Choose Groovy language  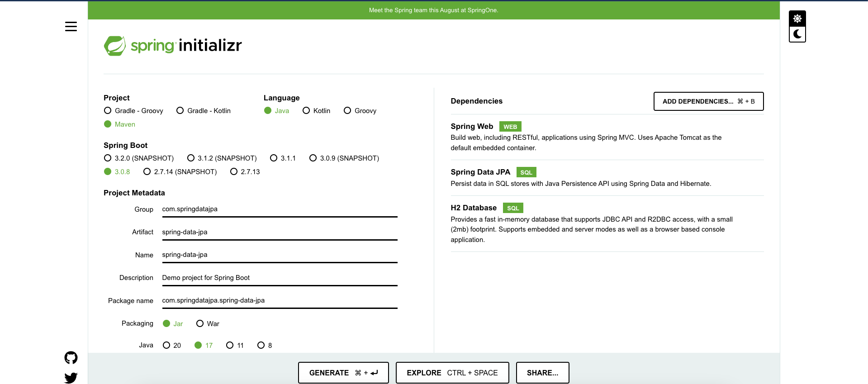pyautogui.click(x=360, y=111)
